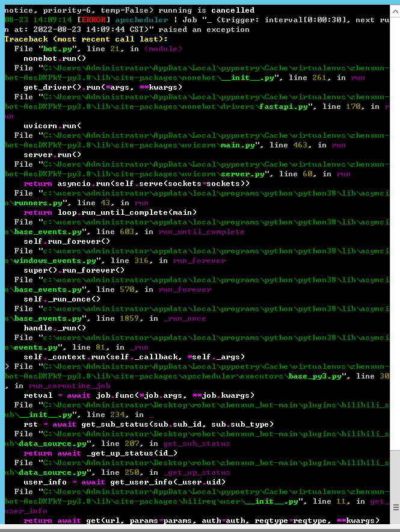Click 'self._context.run(self._callback, *self._args)' line
This screenshot has height=532, width=400.
(x=134, y=357)
